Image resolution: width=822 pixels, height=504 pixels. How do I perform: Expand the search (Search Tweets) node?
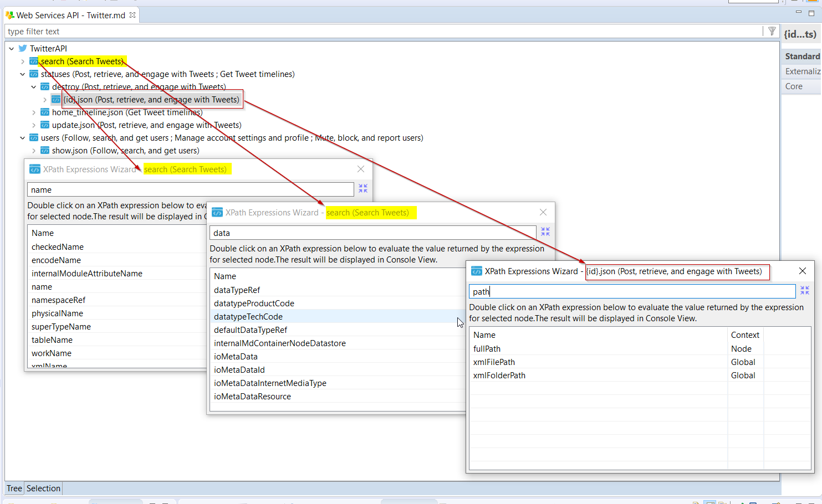pyautogui.click(x=23, y=61)
